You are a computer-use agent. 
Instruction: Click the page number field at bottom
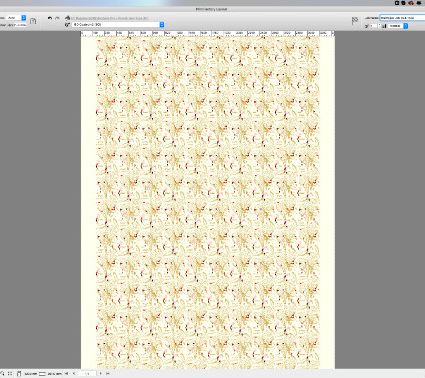[x=87, y=374]
